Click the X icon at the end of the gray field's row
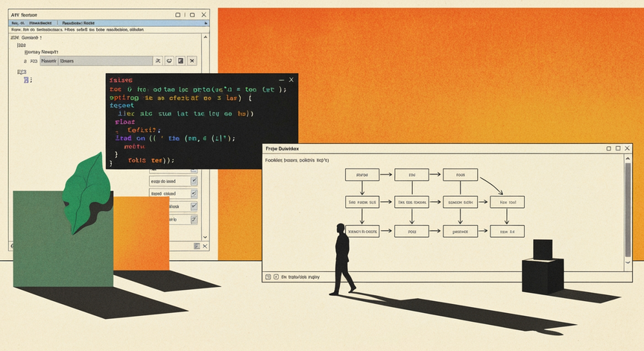 [192, 61]
